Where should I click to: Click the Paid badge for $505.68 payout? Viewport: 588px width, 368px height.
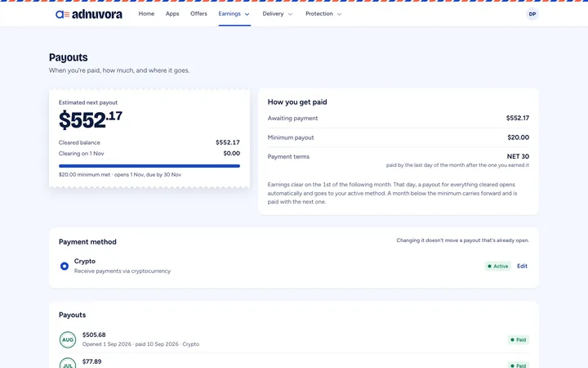(x=519, y=340)
